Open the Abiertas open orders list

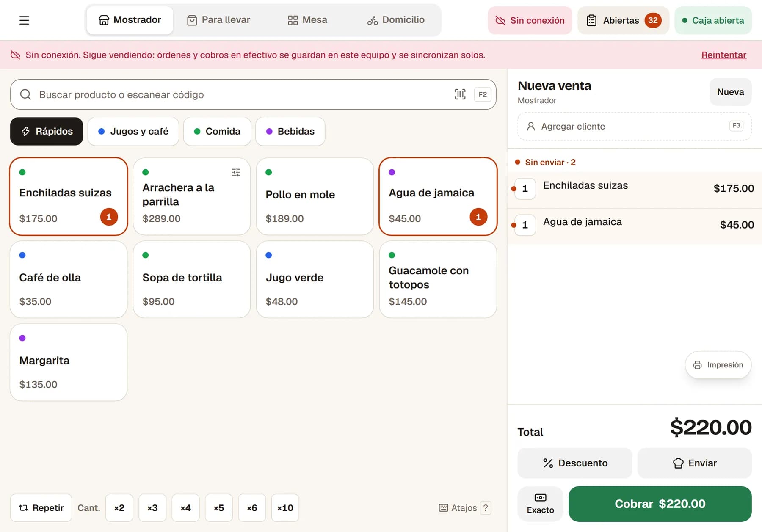[623, 20]
